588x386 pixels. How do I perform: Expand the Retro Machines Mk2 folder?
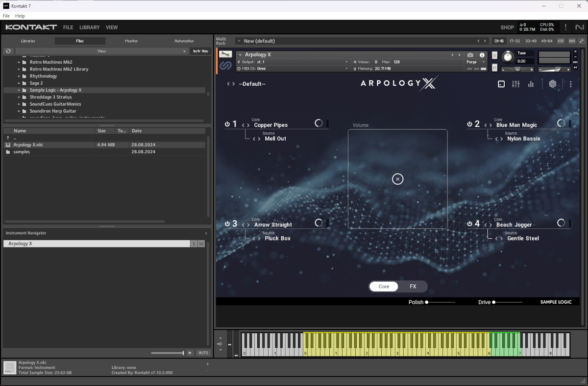point(19,62)
